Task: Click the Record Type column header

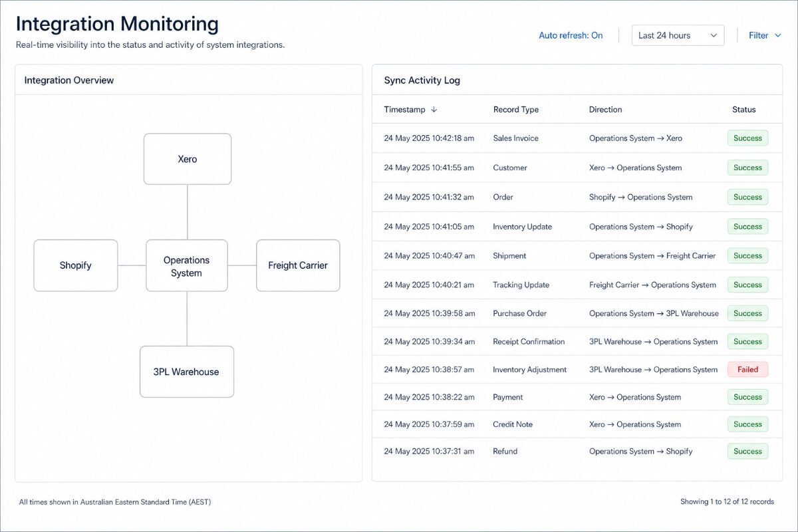Action: (x=516, y=110)
